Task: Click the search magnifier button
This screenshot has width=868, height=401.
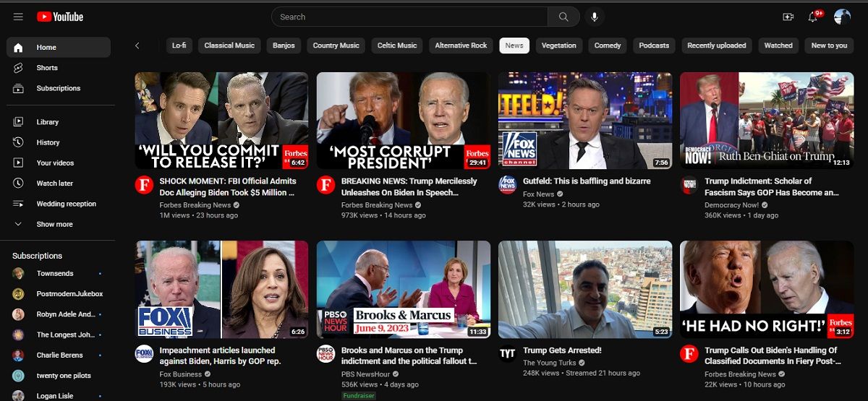Action: coord(563,17)
